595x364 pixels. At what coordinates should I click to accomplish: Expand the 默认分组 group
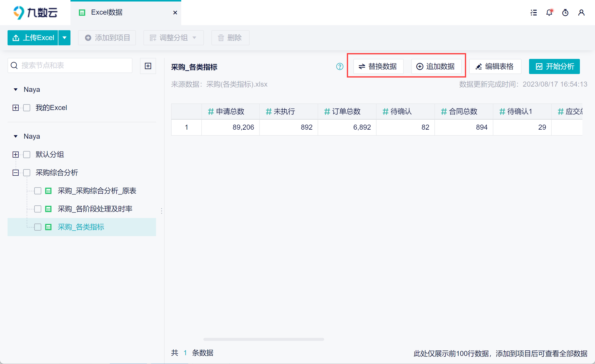16,155
